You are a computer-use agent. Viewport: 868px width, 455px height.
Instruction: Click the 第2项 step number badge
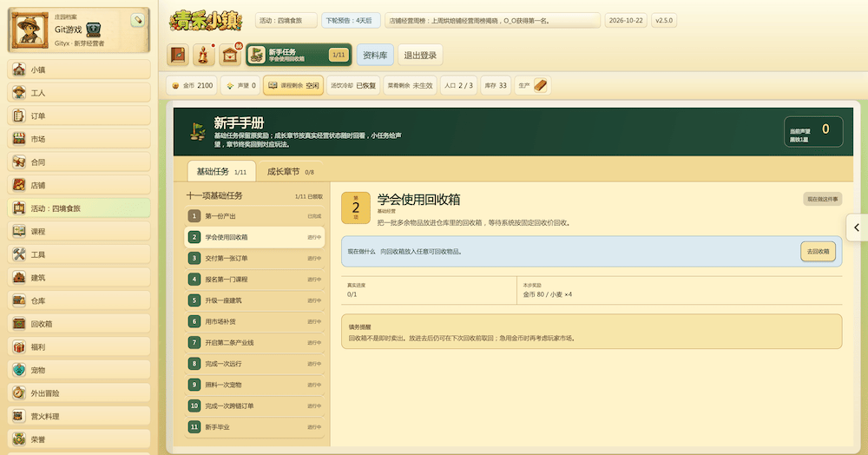[355, 208]
